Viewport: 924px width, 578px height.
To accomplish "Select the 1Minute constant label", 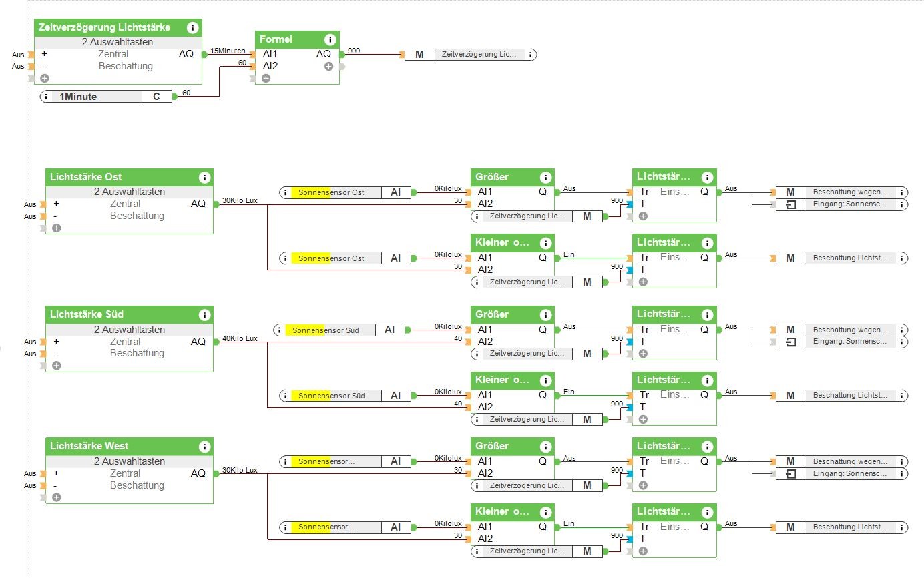I will click(78, 97).
